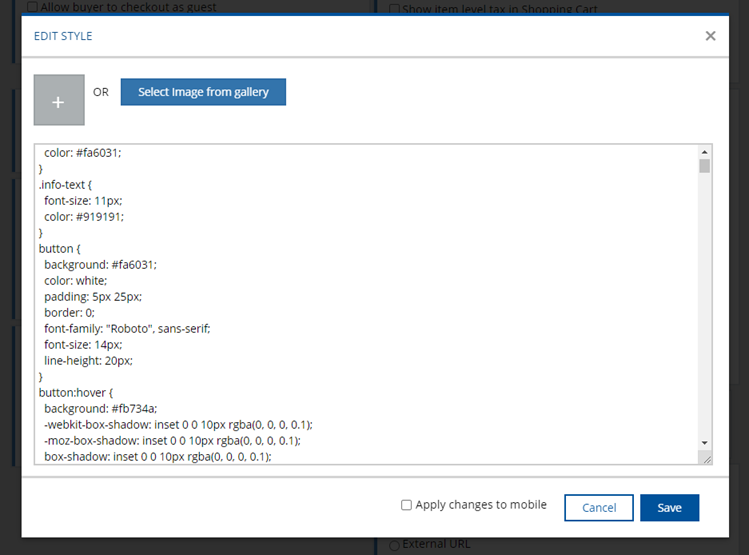The width and height of the screenshot is (749, 555).
Task: Click the font-family Roboto line
Action: [x=127, y=328]
